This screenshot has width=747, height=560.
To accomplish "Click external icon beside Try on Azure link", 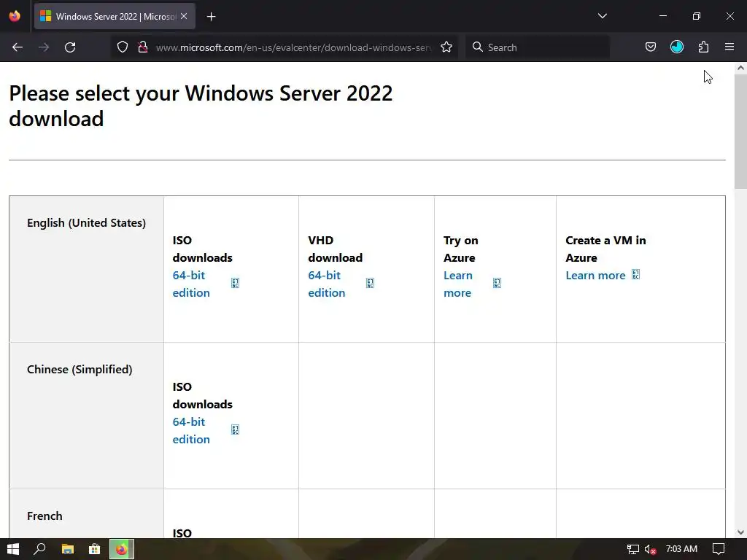I will (497, 283).
